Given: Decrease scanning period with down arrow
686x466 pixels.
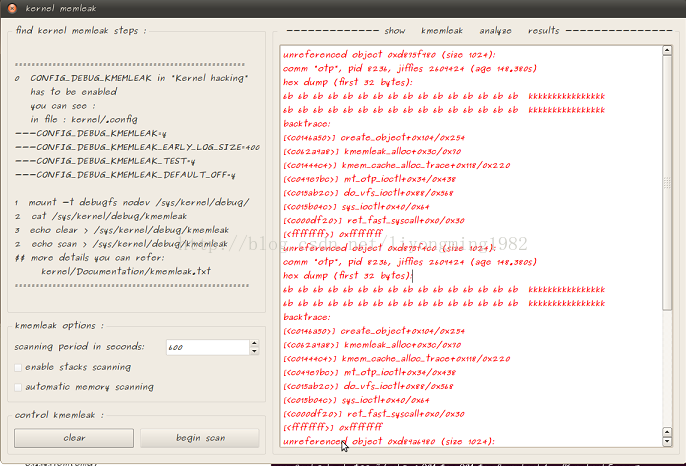Looking at the screenshot, I should click(x=254, y=351).
